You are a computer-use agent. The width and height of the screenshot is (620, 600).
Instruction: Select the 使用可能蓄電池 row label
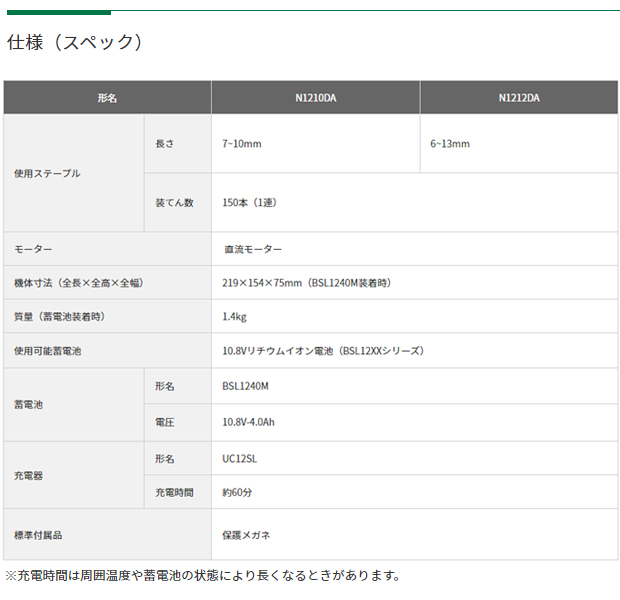click(47, 351)
